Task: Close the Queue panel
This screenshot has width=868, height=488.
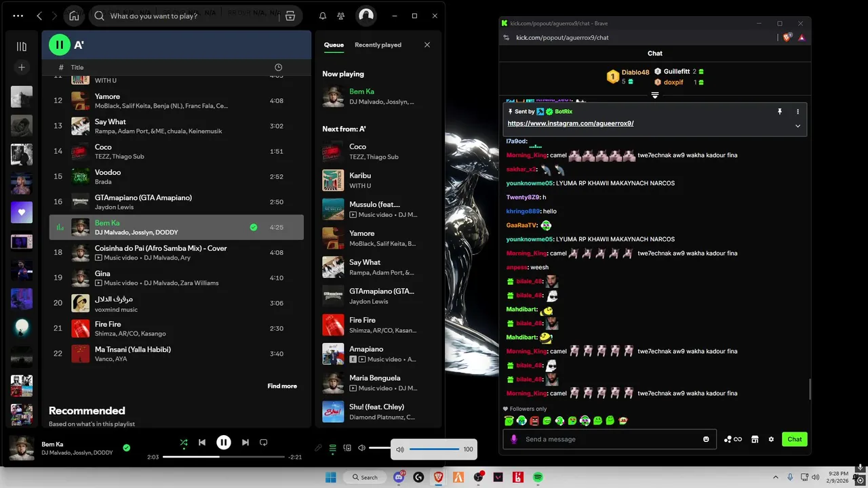Action: click(427, 45)
